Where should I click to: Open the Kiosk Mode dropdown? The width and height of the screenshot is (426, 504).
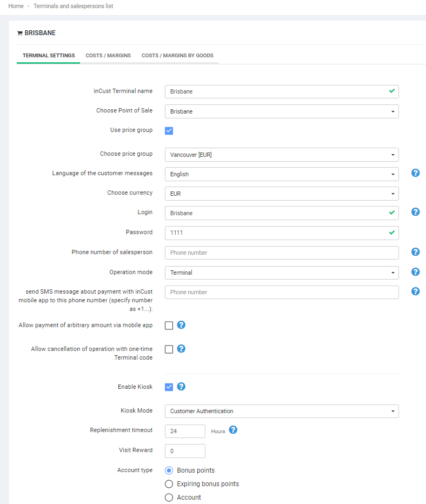click(x=282, y=412)
